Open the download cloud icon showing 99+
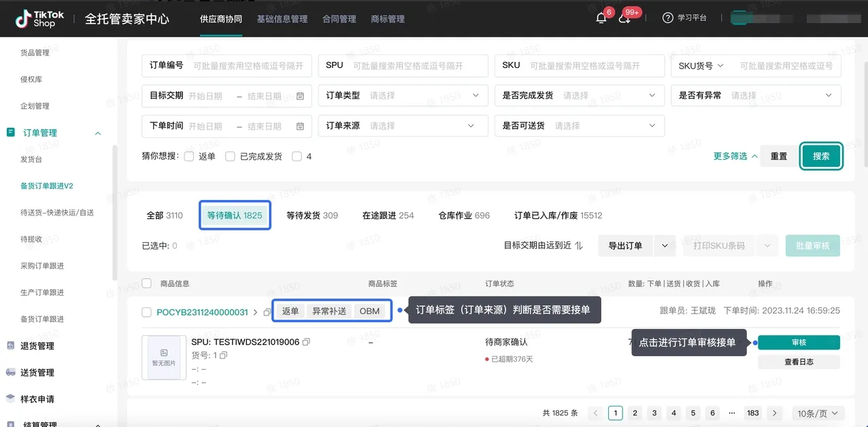Screen dimensions: 868x427 click(x=624, y=18)
